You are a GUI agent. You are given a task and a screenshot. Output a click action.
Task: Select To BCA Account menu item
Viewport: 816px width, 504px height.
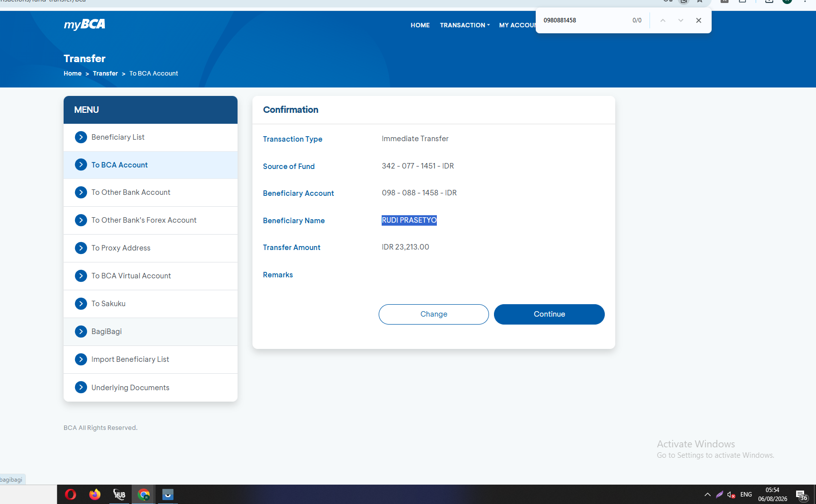click(151, 165)
